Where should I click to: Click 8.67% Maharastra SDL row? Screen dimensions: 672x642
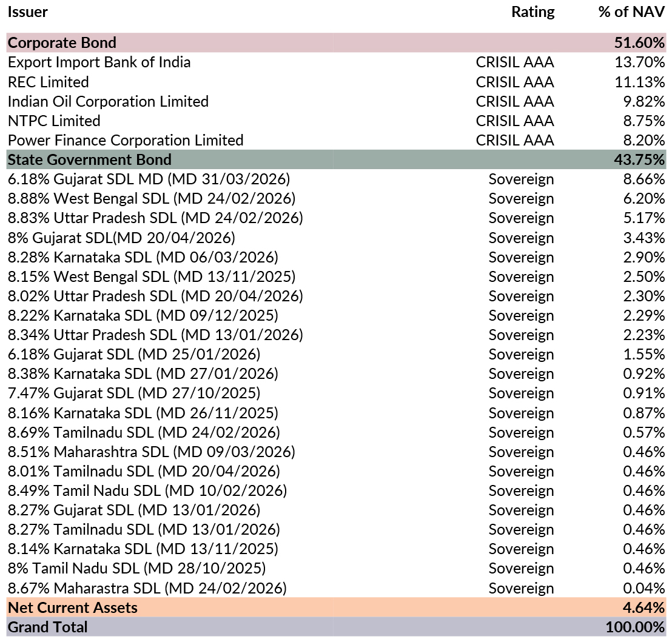click(x=147, y=588)
